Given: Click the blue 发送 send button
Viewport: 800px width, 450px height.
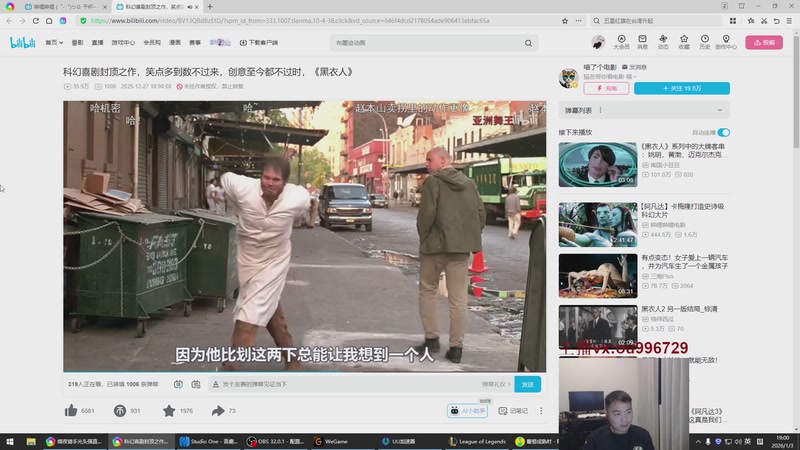Looking at the screenshot, I should [x=528, y=384].
